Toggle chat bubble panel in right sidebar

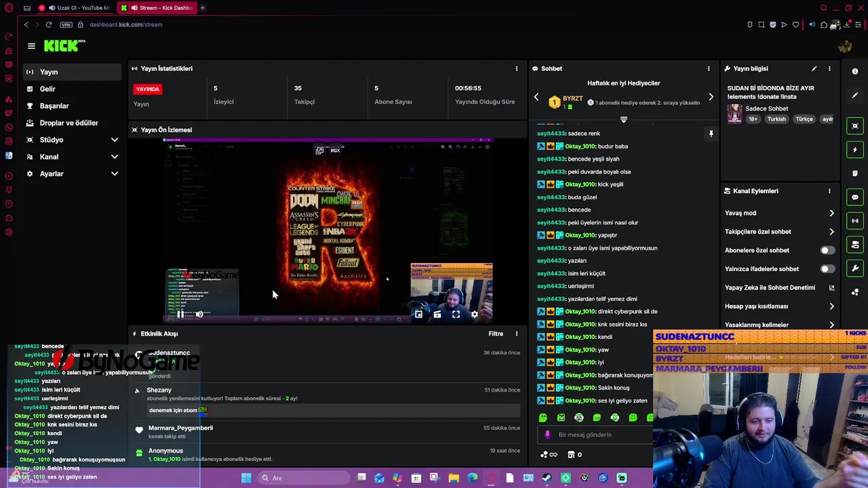pyautogui.click(x=855, y=197)
